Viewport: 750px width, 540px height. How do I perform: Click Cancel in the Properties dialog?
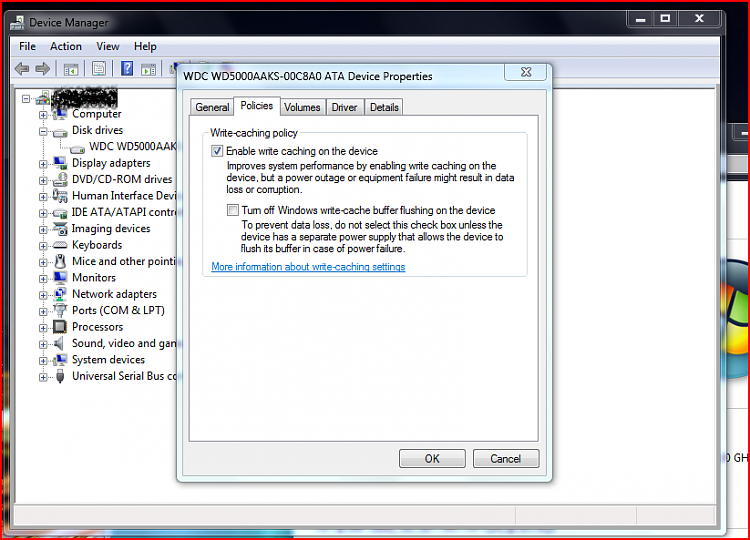click(506, 459)
